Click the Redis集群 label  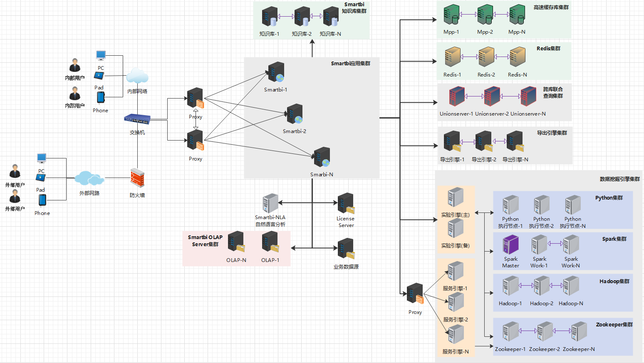tap(548, 49)
